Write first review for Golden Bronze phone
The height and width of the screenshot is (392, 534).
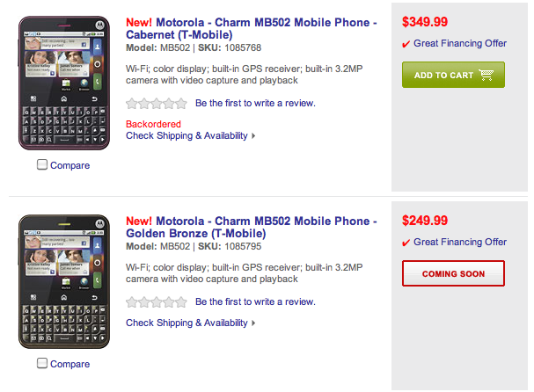tap(255, 301)
